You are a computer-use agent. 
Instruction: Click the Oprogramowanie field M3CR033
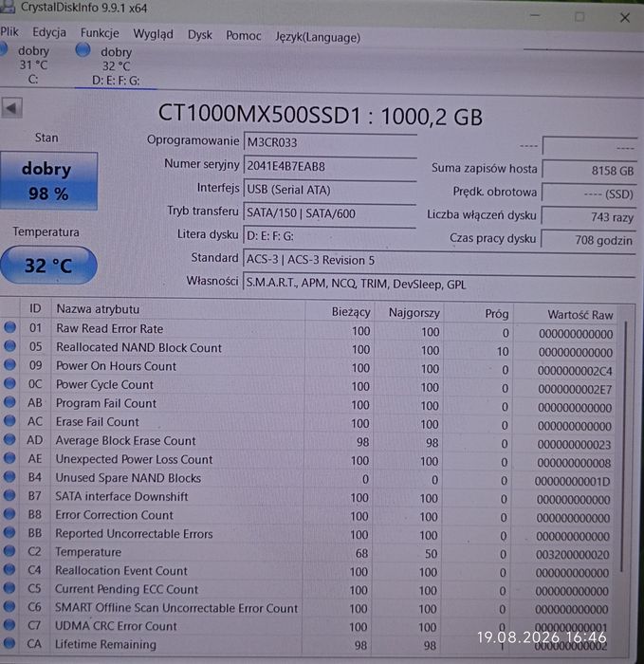(330, 142)
